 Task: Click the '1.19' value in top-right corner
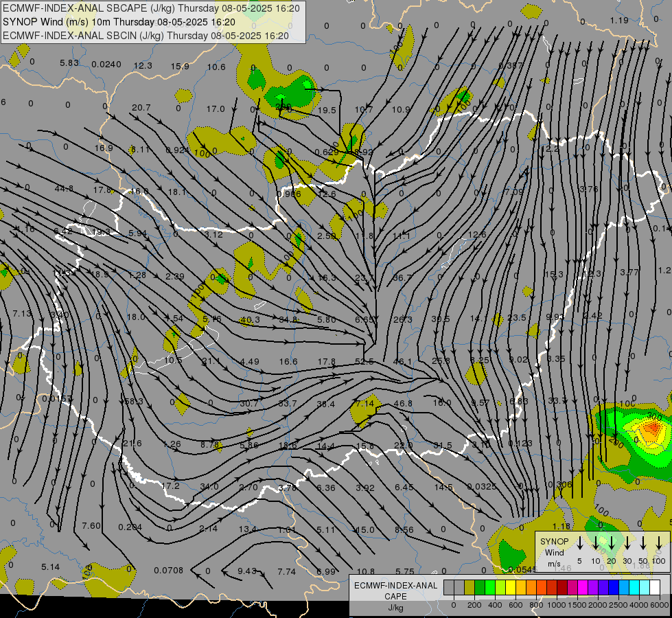pyautogui.click(x=619, y=20)
